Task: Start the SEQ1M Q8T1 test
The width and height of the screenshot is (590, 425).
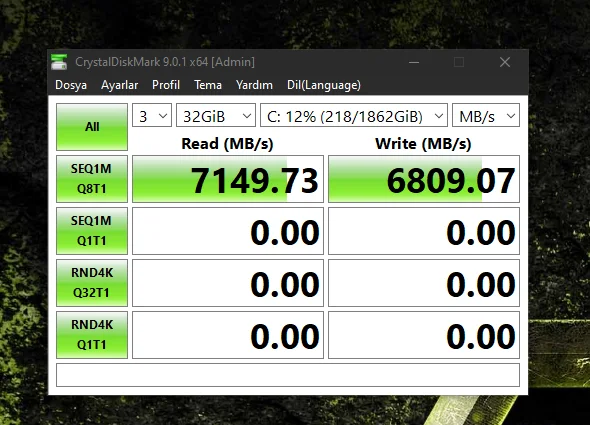Action: 92,179
